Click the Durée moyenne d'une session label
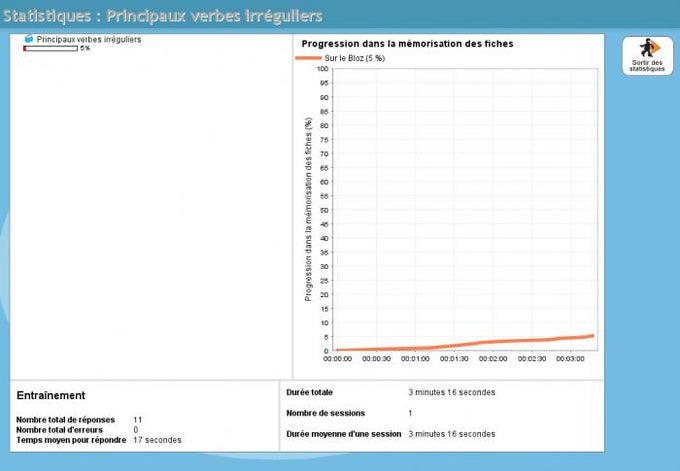 343,434
